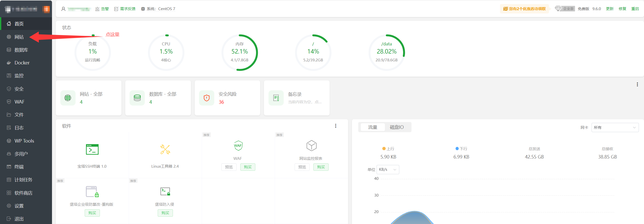Viewport: 644px width, 224px height.
Task: Click the 安全风险 shield icon
Action: point(207,98)
